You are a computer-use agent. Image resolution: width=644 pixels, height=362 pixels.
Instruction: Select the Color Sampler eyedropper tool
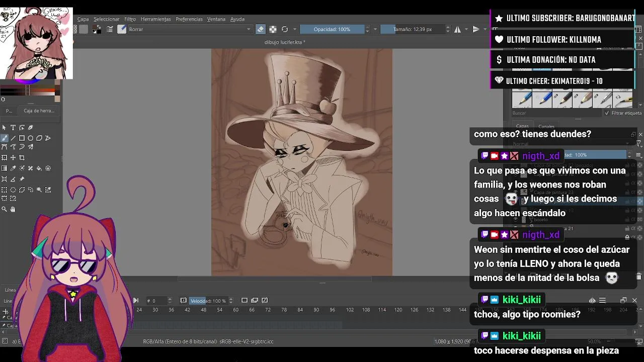coord(13,168)
